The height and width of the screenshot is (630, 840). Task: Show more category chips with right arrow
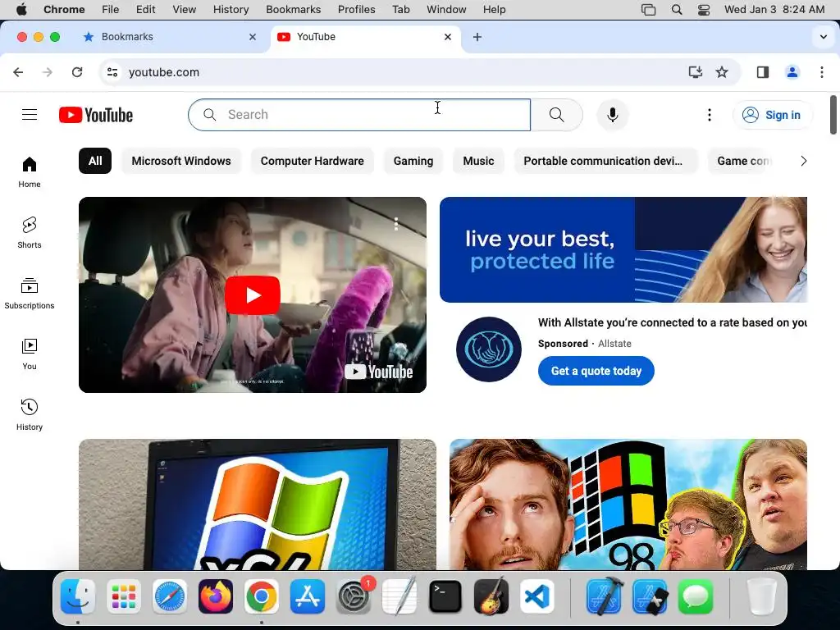click(803, 161)
